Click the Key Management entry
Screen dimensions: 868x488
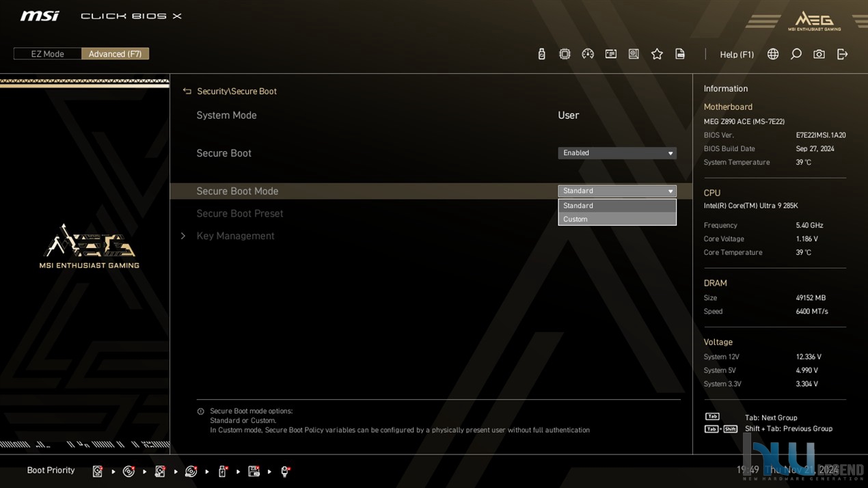point(235,236)
